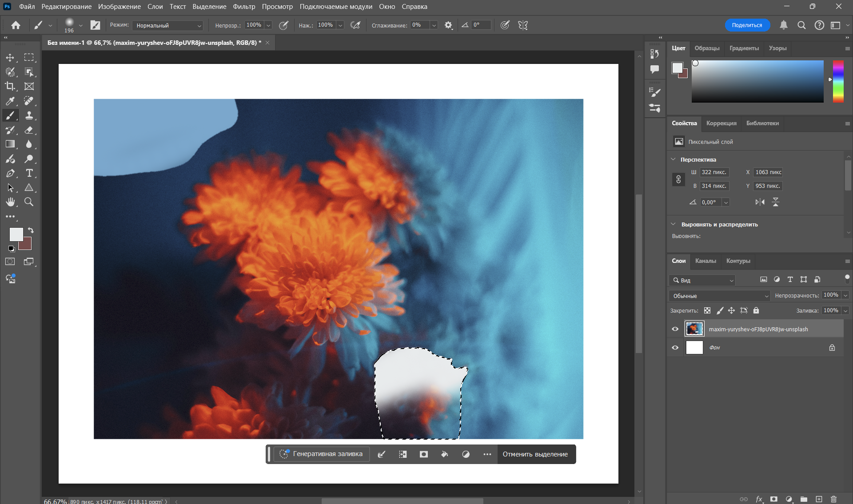Select the Clone Stamp tool
The image size is (853, 504).
[x=29, y=115]
